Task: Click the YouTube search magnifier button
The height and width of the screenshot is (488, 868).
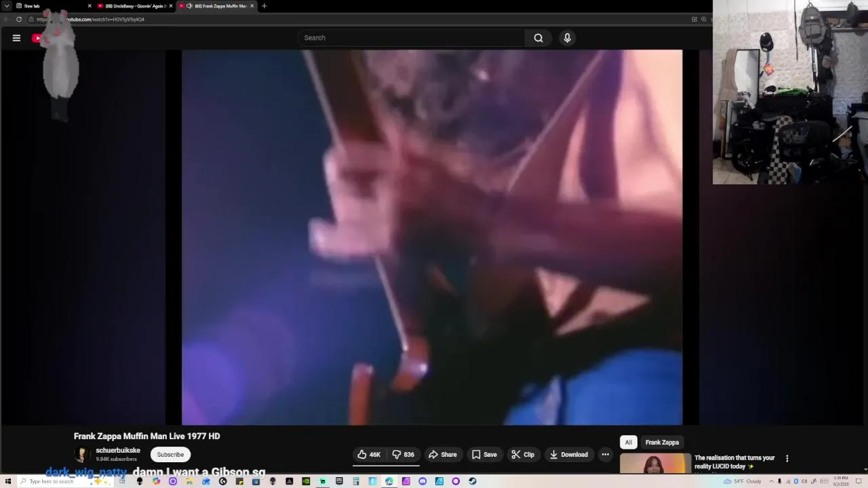Action: pos(538,38)
